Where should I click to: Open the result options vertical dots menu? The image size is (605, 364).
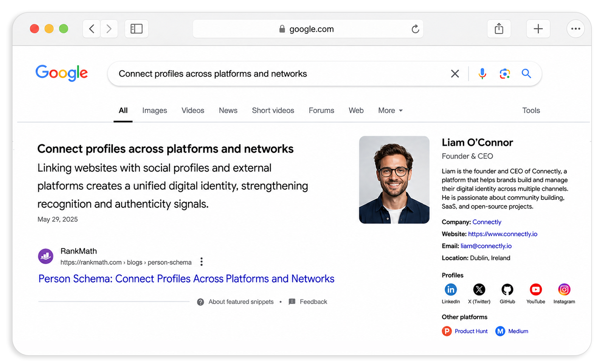pyautogui.click(x=202, y=262)
